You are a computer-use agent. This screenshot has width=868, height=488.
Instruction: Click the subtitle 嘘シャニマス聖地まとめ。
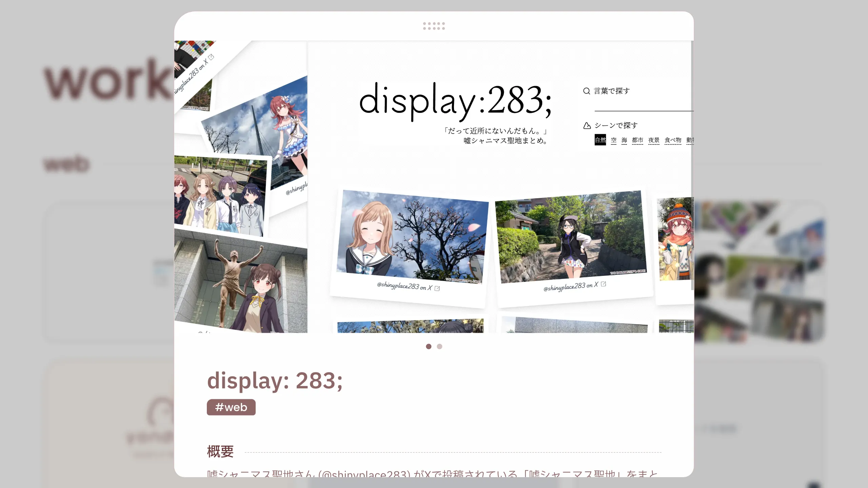(x=506, y=141)
